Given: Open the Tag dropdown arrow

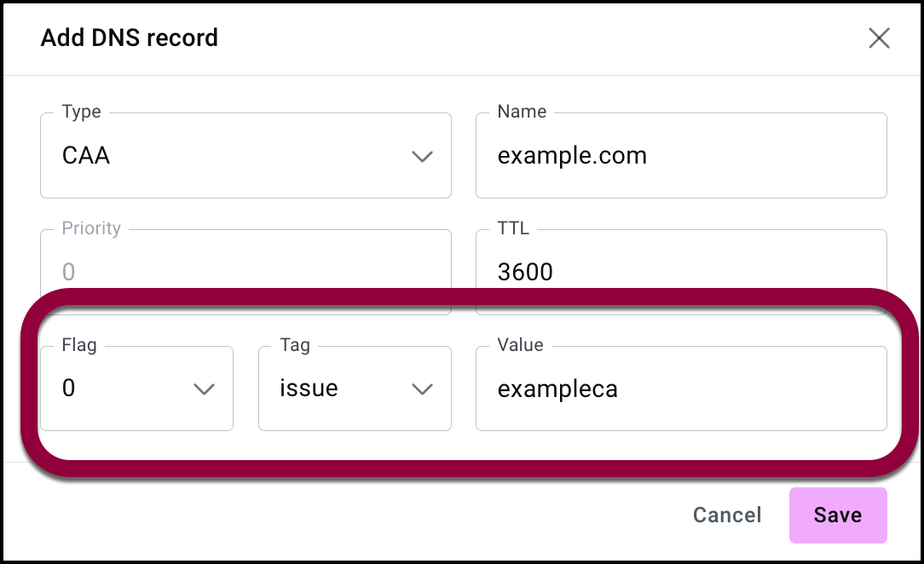Looking at the screenshot, I should (422, 388).
